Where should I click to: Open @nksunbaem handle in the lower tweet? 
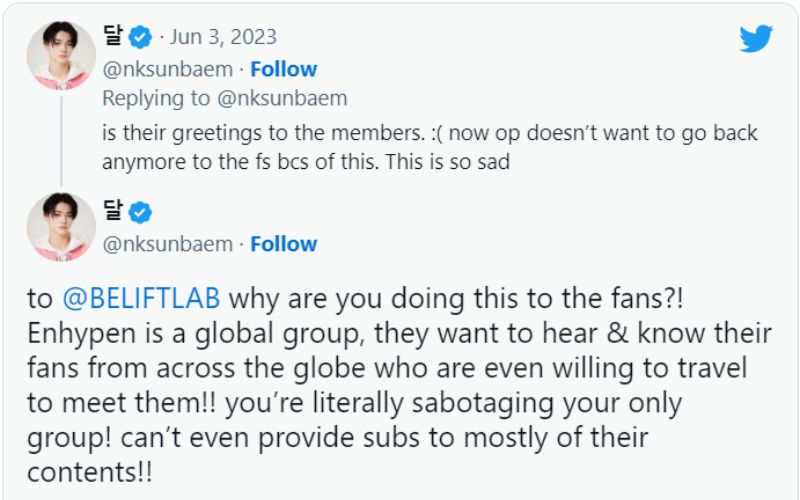click(x=167, y=244)
